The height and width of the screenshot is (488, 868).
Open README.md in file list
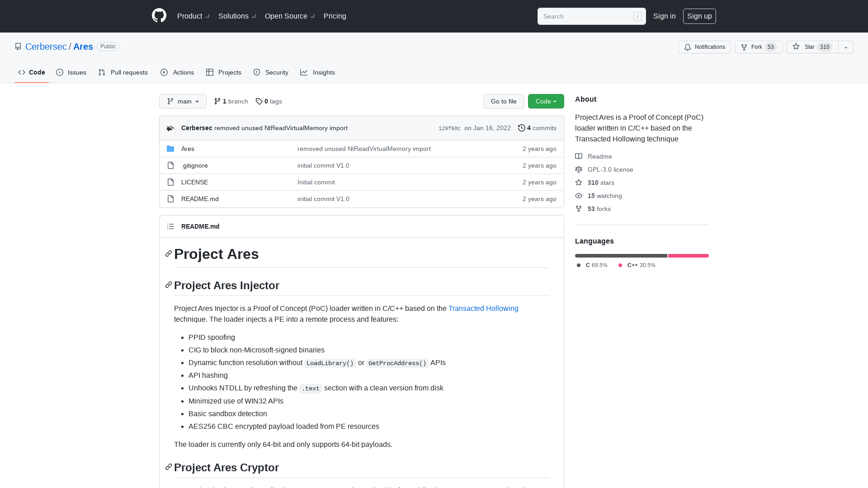point(200,199)
